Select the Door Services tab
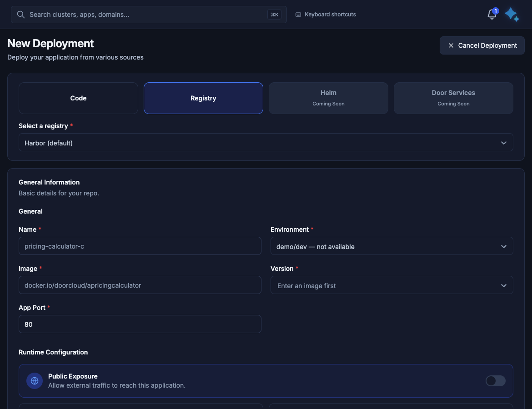This screenshot has height=409, width=532. pos(453,98)
